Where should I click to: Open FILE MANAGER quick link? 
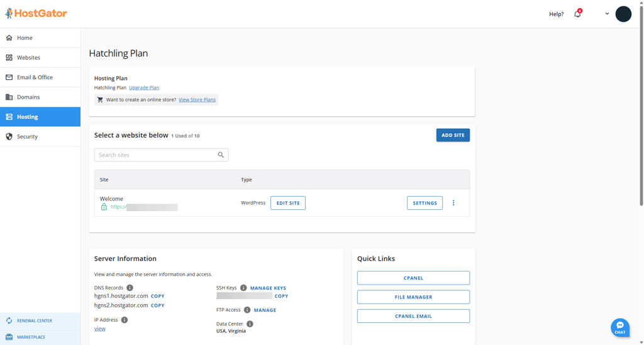point(413,297)
